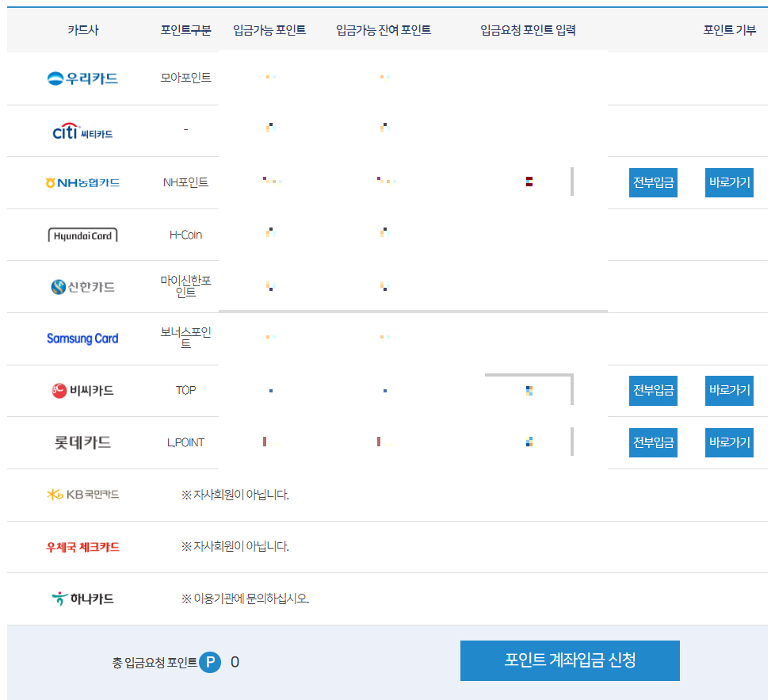The width and height of the screenshot is (775, 700).
Task: Click the 비씨카드 logo
Action: pyautogui.click(x=82, y=390)
